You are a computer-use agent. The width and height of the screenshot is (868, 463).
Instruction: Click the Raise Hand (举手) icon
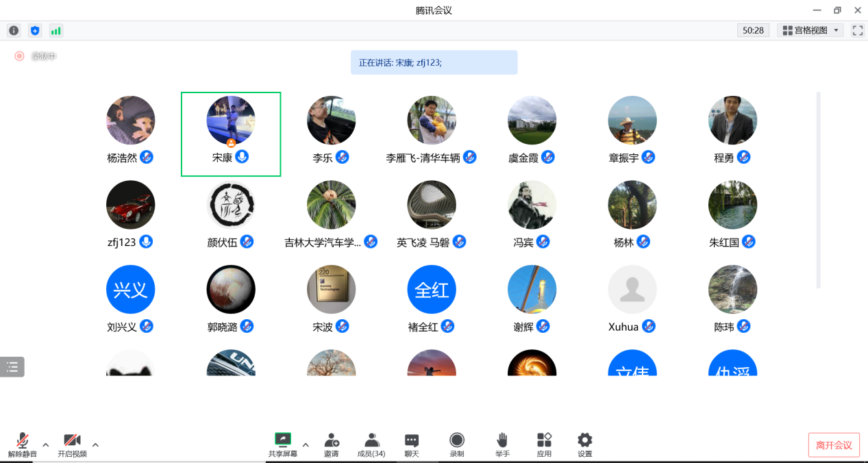coord(502,445)
